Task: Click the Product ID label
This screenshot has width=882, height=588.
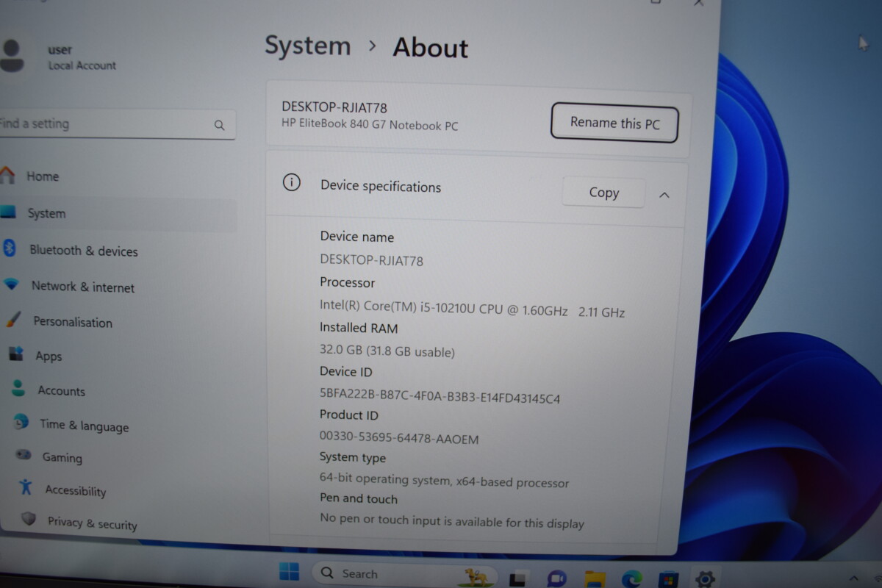Action: [x=348, y=415]
